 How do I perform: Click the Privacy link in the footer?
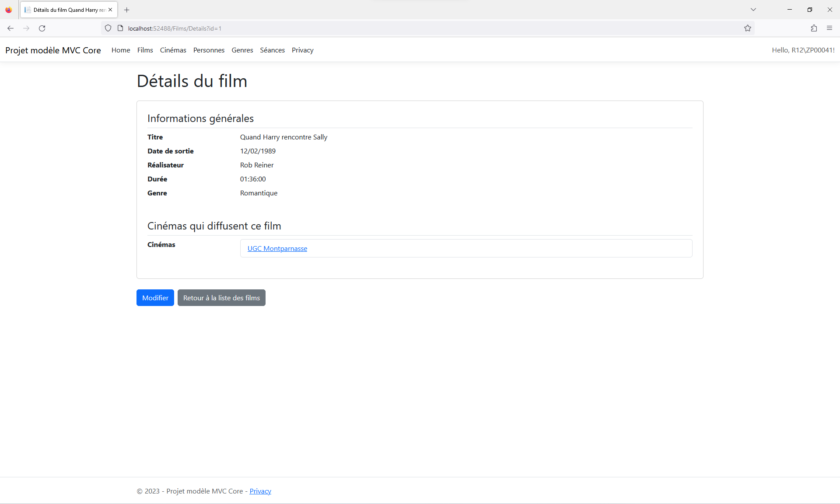pyautogui.click(x=260, y=491)
